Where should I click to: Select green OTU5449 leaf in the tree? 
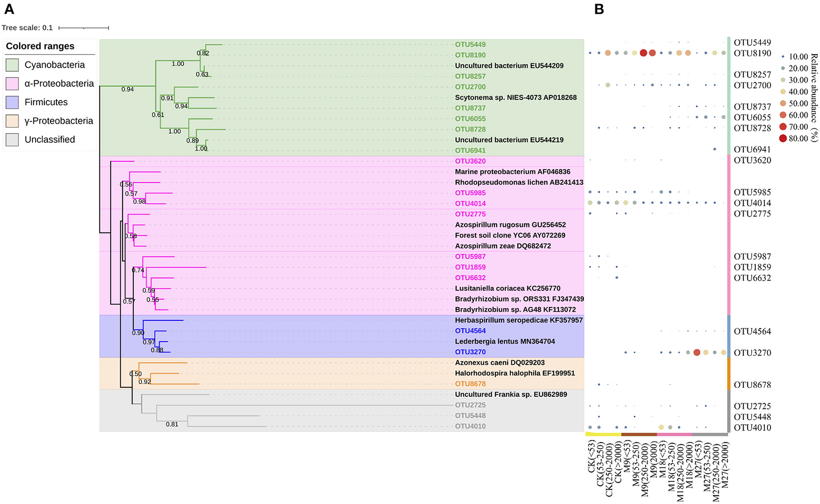tap(470, 44)
